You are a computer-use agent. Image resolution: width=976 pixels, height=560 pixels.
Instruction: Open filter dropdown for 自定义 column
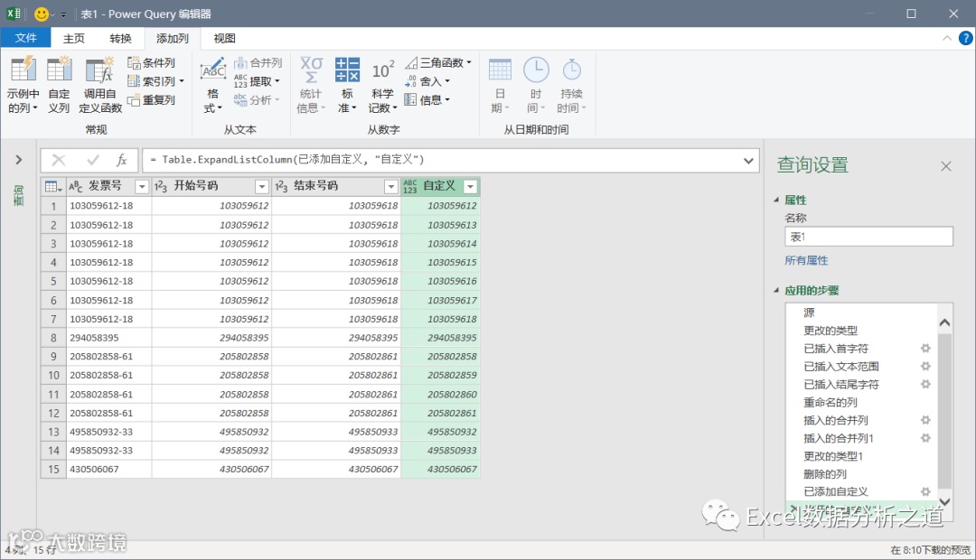[471, 187]
